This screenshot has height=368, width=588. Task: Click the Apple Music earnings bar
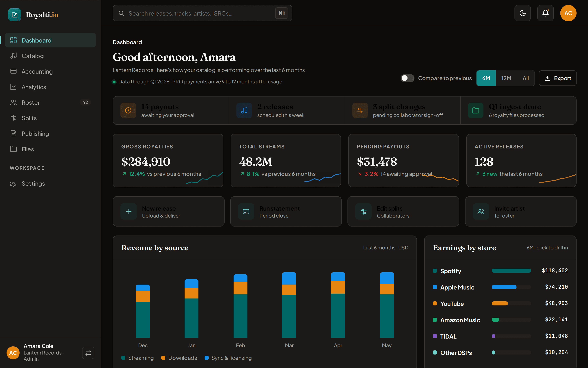pyautogui.click(x=511, y=287)
